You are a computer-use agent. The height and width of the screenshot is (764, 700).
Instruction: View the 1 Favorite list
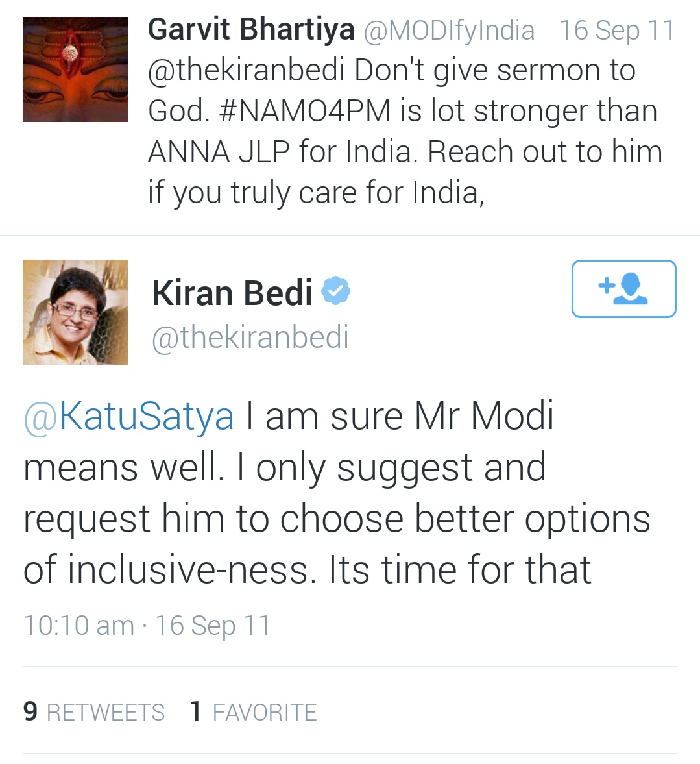pos(254,712)
